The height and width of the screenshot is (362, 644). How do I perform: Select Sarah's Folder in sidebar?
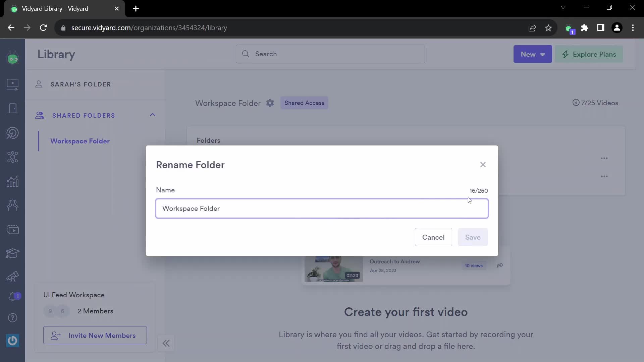click(81, 84)
